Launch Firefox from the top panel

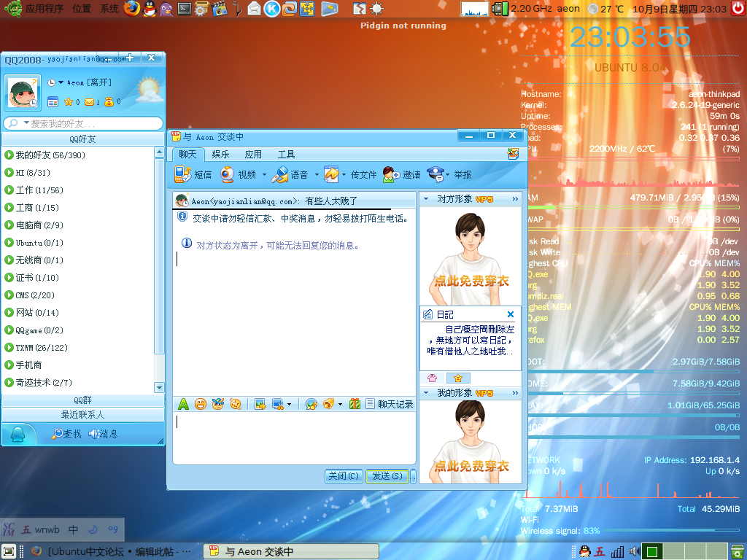pyautogui.click(x=132, y=8)
